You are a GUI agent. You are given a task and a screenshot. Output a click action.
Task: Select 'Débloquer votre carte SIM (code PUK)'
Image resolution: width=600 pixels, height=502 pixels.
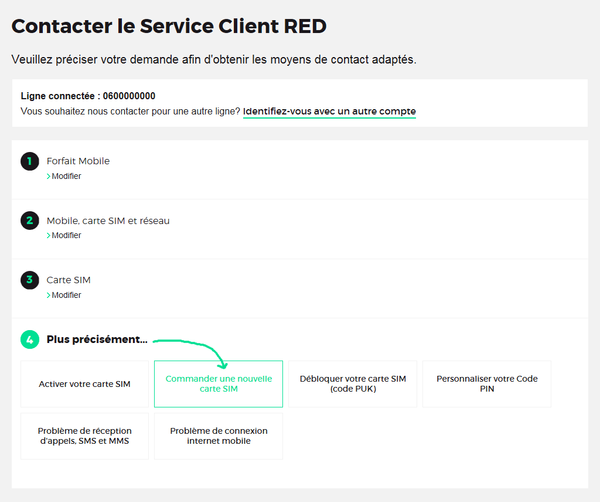[x=352, y=384]
